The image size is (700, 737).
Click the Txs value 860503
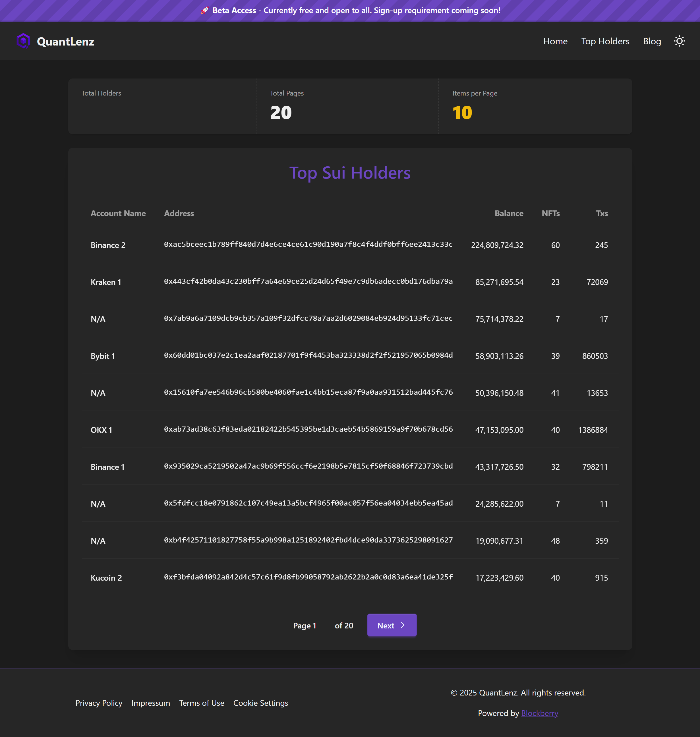pyautogui.click(x=595, y=356)
